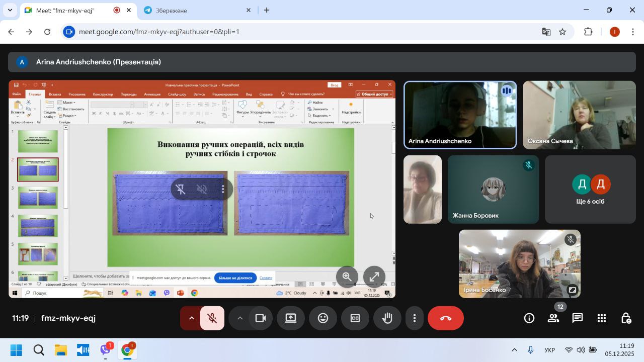Viewport: 644px width, 362px height.
Task: Toggle the camera button off
Action: pos(260,318)
